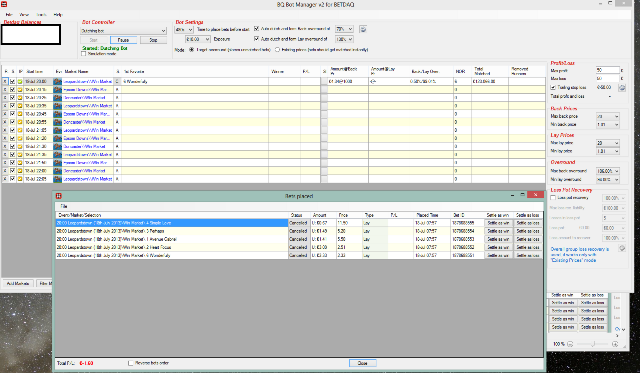Open the File menu in main window
The height and width of the screenshot is (373, 640).
point(9,15)
